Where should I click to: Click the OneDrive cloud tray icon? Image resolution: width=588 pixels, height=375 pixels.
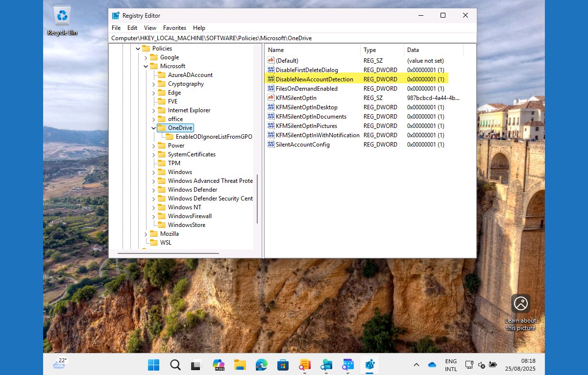[x=432, y=365]
